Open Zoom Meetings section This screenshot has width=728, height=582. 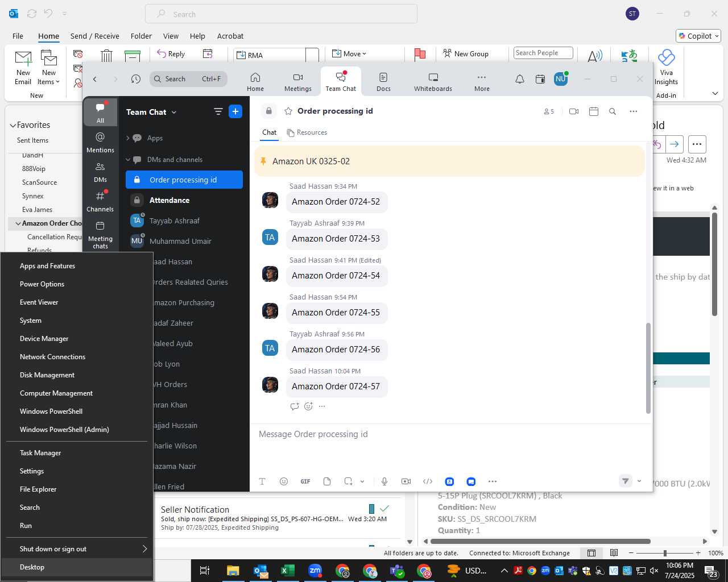(x=298, y=82)
